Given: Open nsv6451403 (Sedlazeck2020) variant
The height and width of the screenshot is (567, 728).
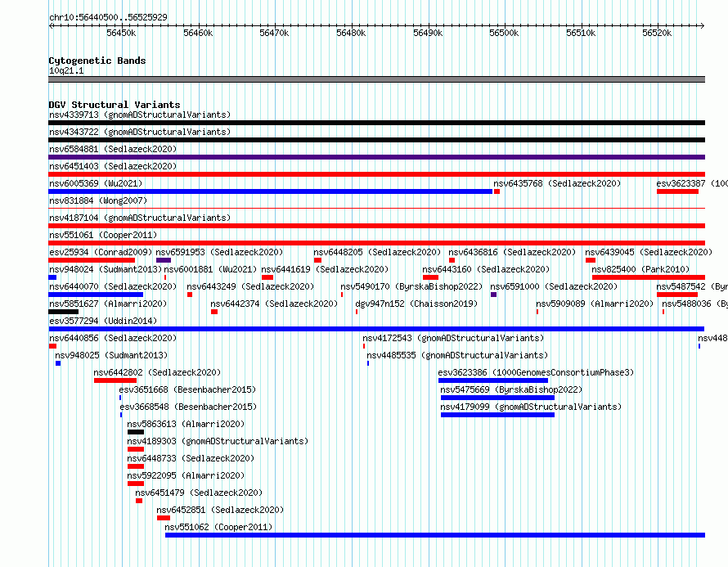Looking at the screenshot, I should (113, 166).
